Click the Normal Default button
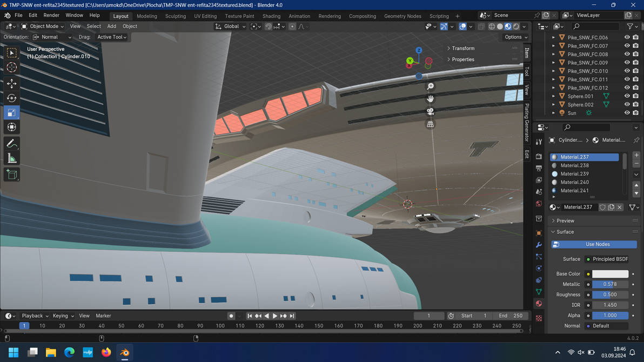The image size is (644, 362). point(606,326)
